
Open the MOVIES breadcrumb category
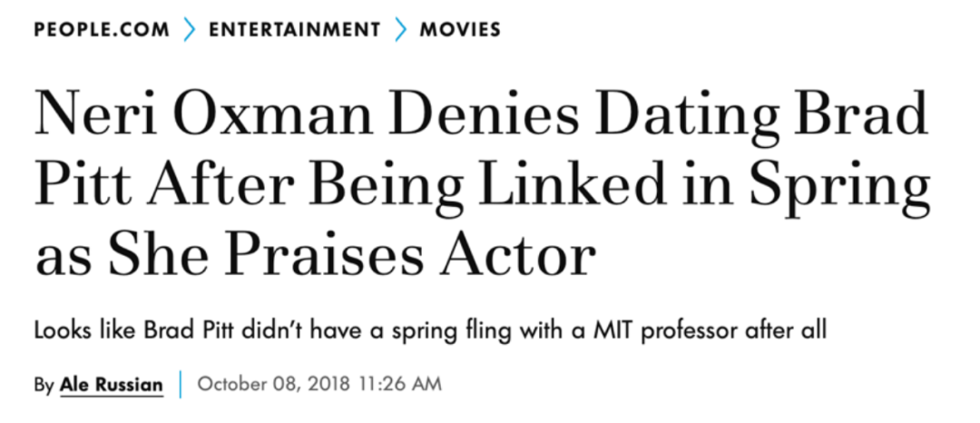click(x=460, y=29)
